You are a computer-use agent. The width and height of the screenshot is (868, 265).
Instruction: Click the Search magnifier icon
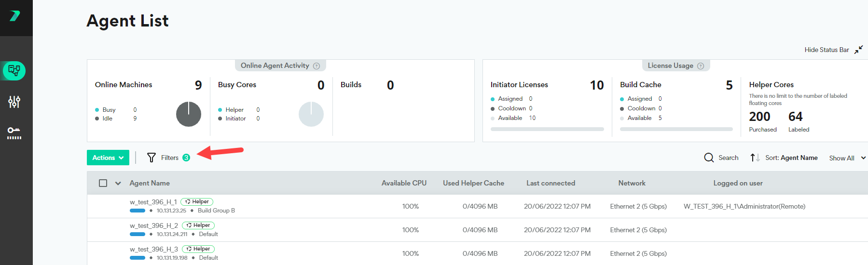[709, 158]
